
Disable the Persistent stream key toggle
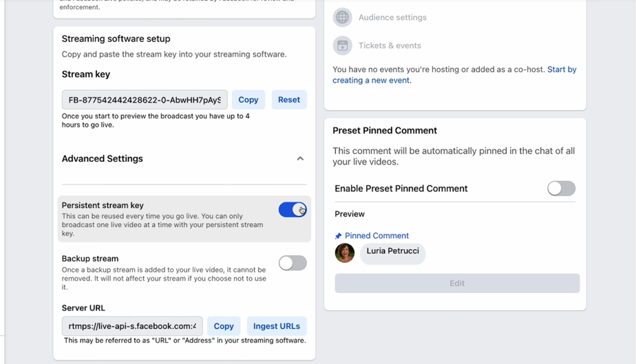click(x=293, y=210)
